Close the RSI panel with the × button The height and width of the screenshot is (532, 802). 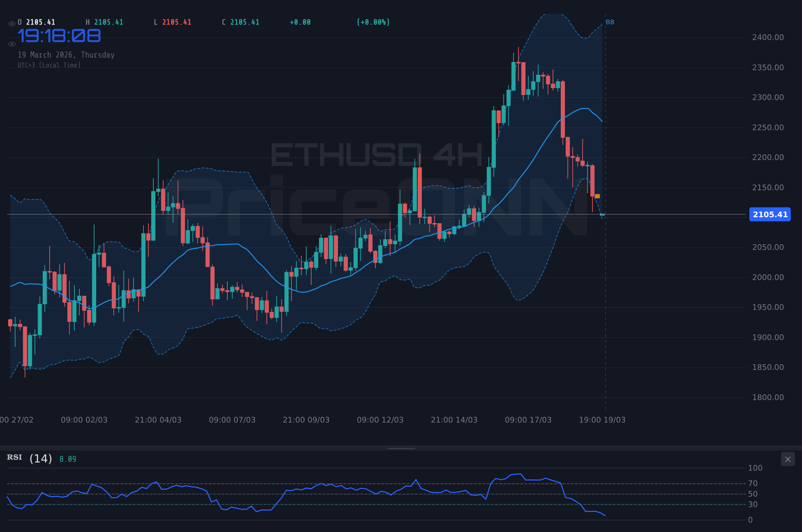[x=788, y=459]
